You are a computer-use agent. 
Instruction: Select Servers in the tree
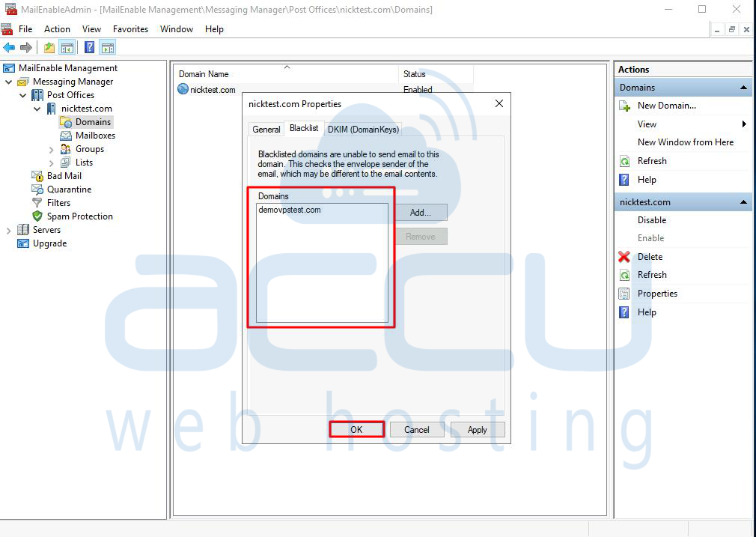click(46, 230)
